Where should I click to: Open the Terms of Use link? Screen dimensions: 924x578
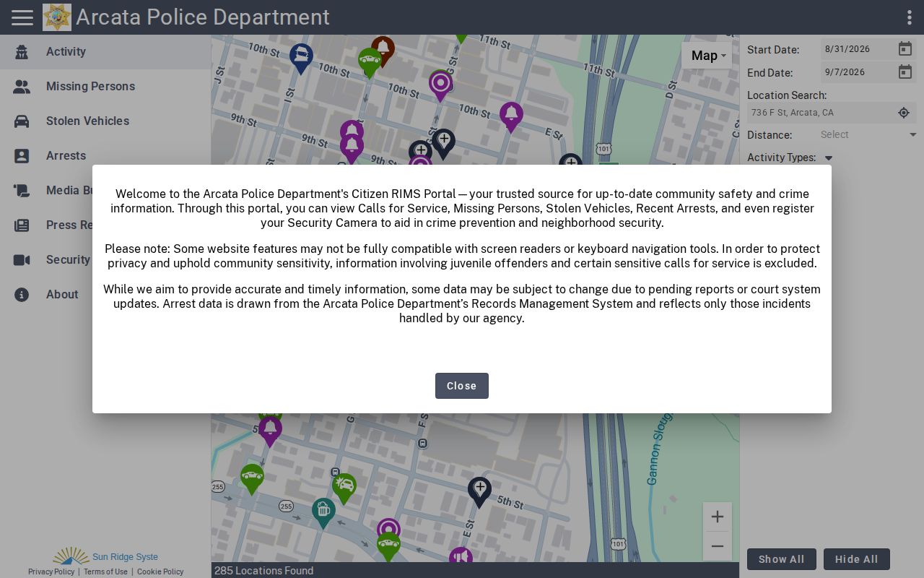pyautogui.click(x=105, y=571)
